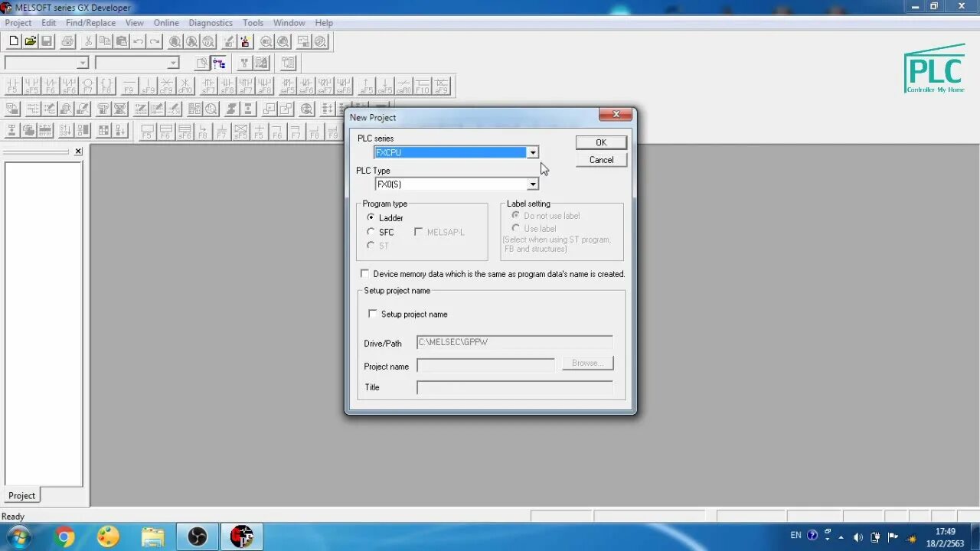This screenshot has height=551, width=980.
Task: Select the ST program type radio button
Action: (x=371, y=246)
